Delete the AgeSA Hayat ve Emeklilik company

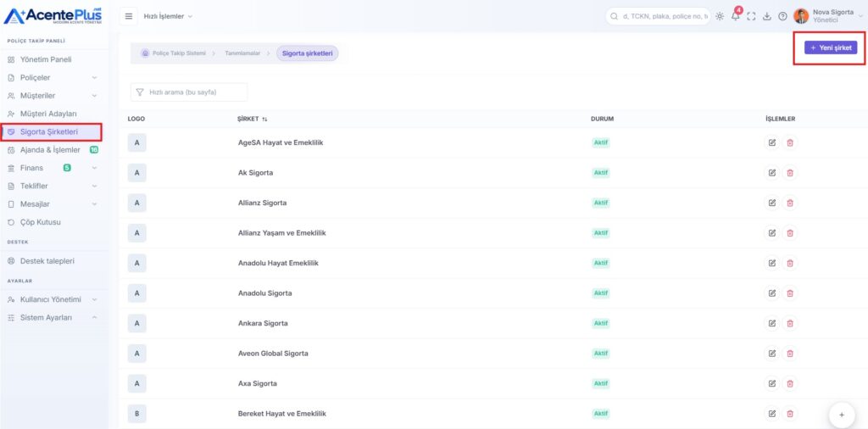(x=790, y=142)
